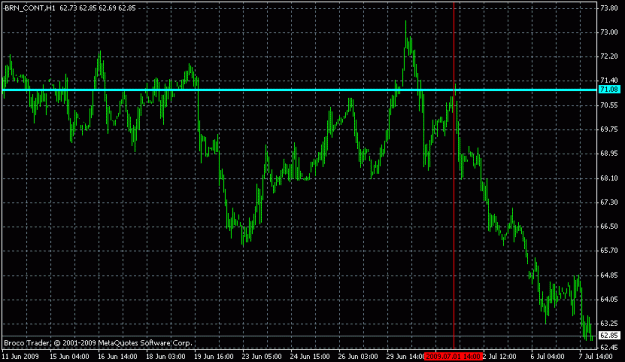Click the Broco Trader copyright text
The image size is (625, 362).
pyautogui.click(x=98, y=343)
